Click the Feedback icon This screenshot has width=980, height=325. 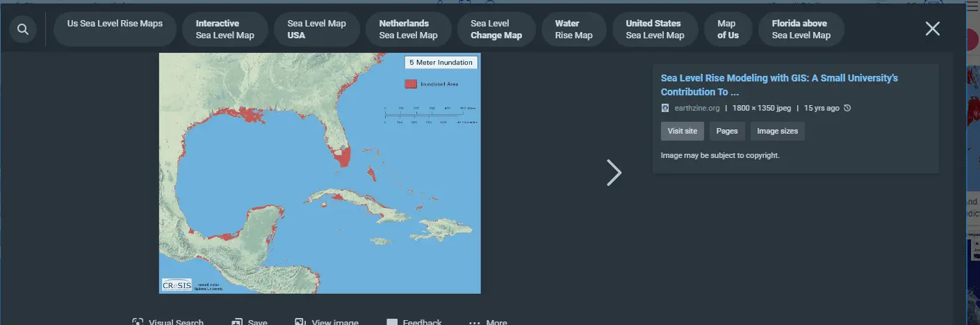click(392, 322)
